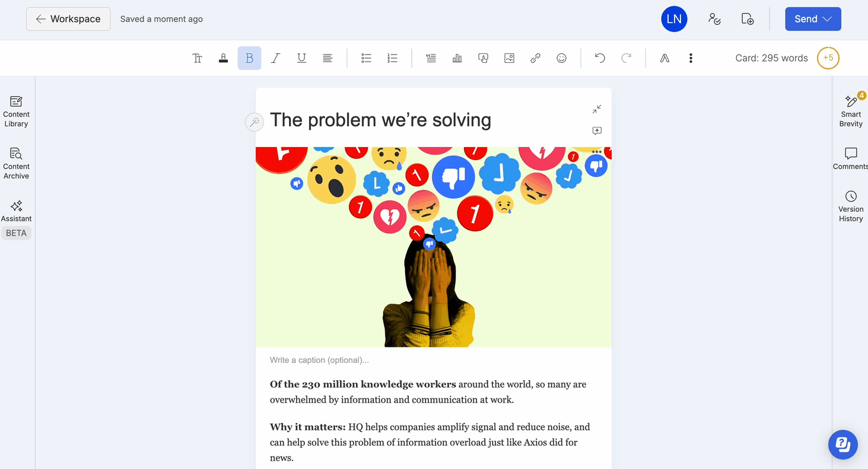Insert a button element from toolbar

(484, 58)
